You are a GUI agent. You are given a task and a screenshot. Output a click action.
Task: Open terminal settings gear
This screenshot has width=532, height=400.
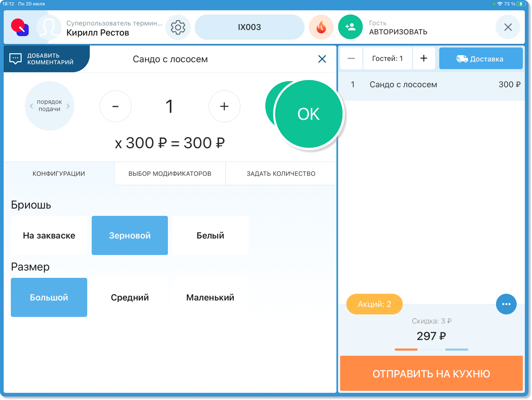coord(178,27)
